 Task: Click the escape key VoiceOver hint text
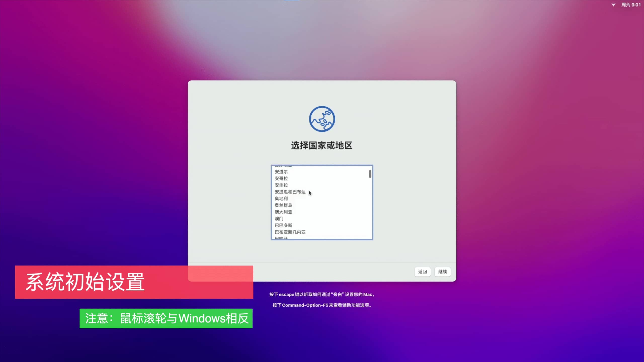322,294
